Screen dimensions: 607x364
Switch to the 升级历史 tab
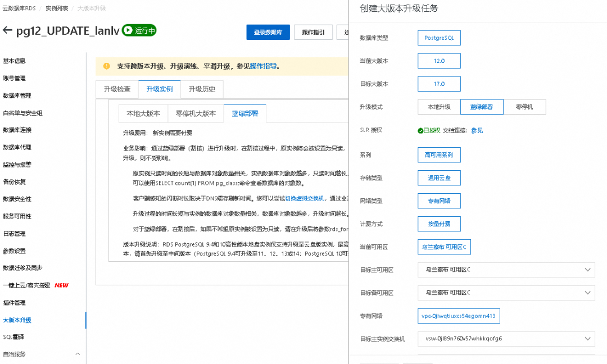tap(202, 89)
